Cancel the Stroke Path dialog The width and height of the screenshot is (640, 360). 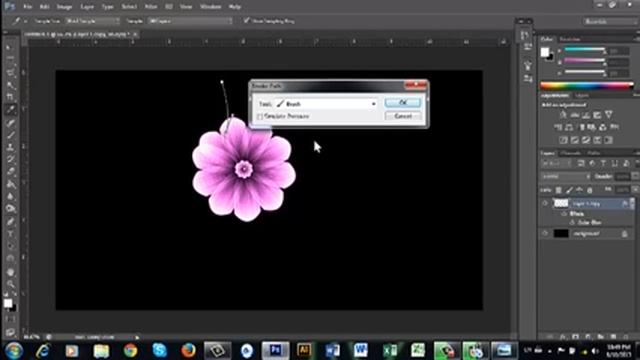402,116
